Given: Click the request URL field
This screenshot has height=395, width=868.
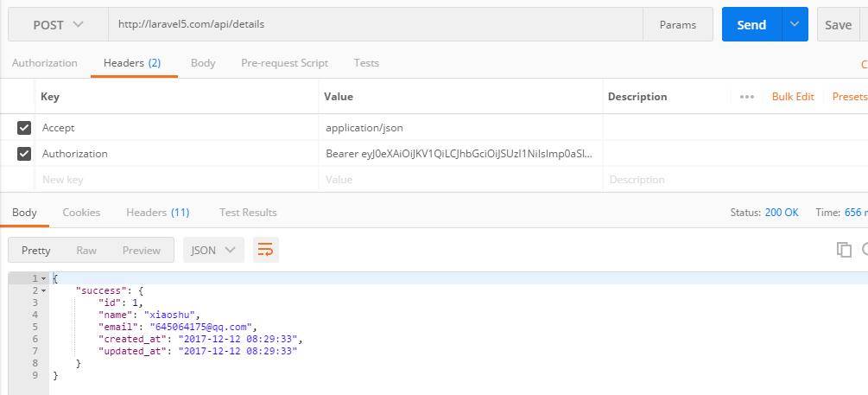Looking at the screenshot, I should 376,24.
